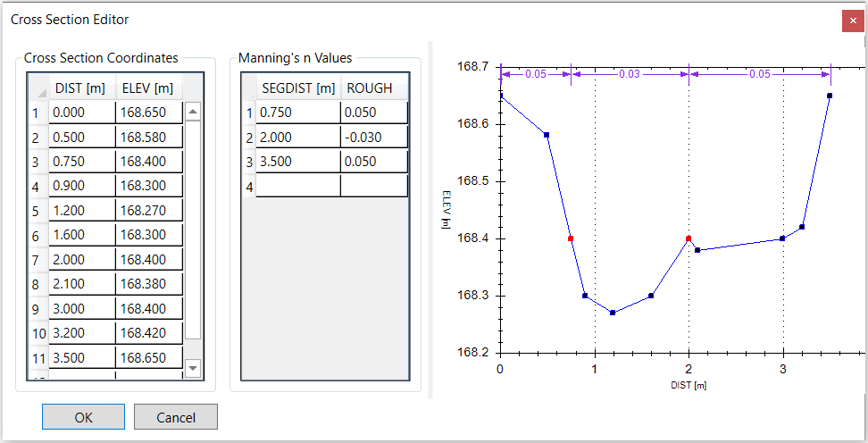The width and height of the screenshot is (868, 443).
Task: Select the ELEV [m] column header
Action: click(x=148, y=88)
